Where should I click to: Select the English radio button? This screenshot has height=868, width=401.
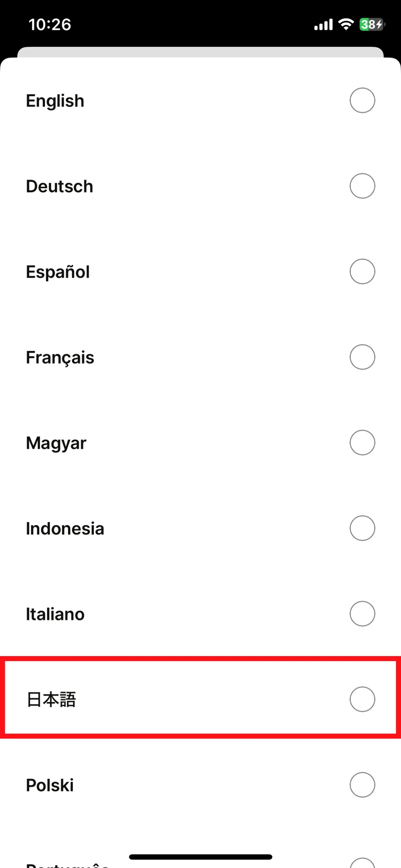click(362, 100)
